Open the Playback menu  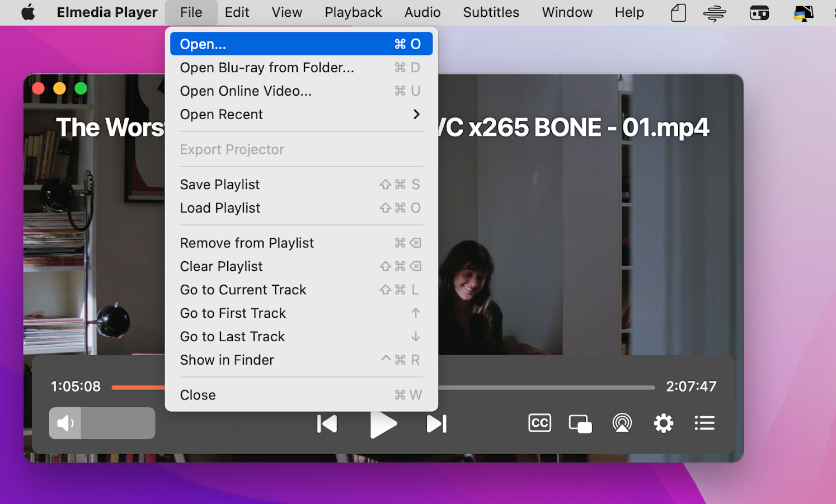pos(353,12)
